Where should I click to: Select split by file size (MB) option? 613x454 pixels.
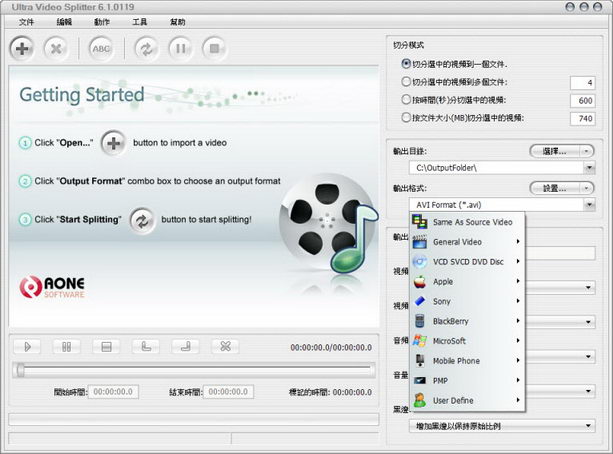[406, 118]
